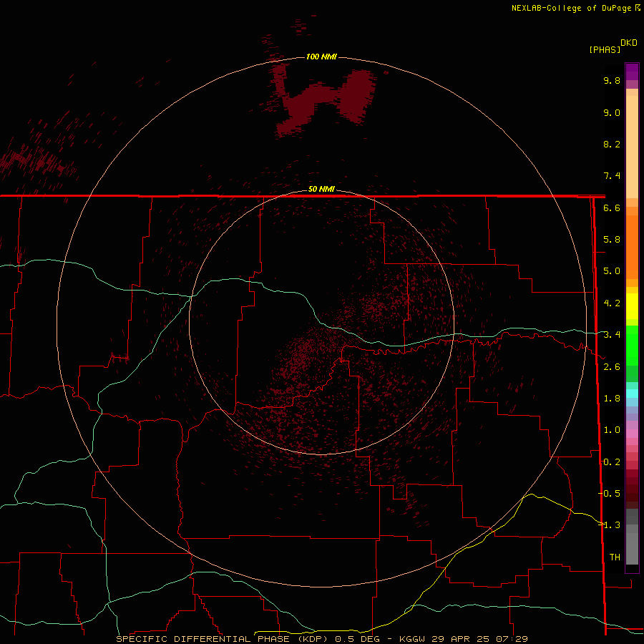
Task: Click the pink segment of color bar
Action: 632,434
